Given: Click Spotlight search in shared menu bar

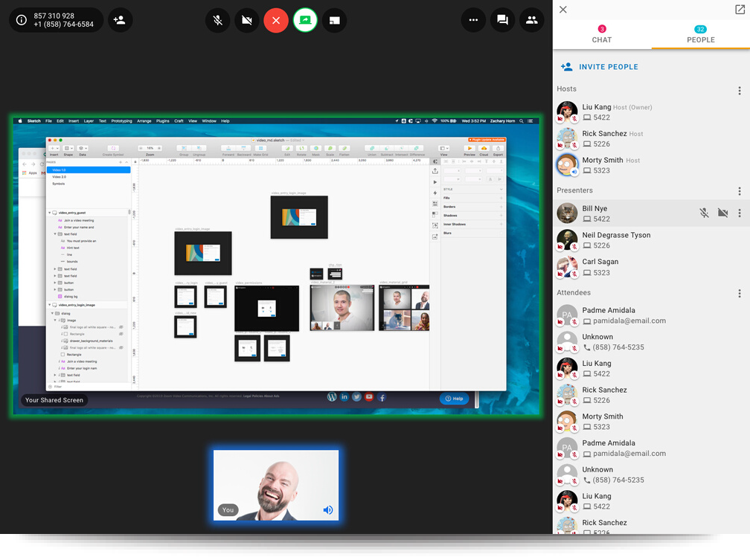Looking at the screenshot, I should 522,121.
